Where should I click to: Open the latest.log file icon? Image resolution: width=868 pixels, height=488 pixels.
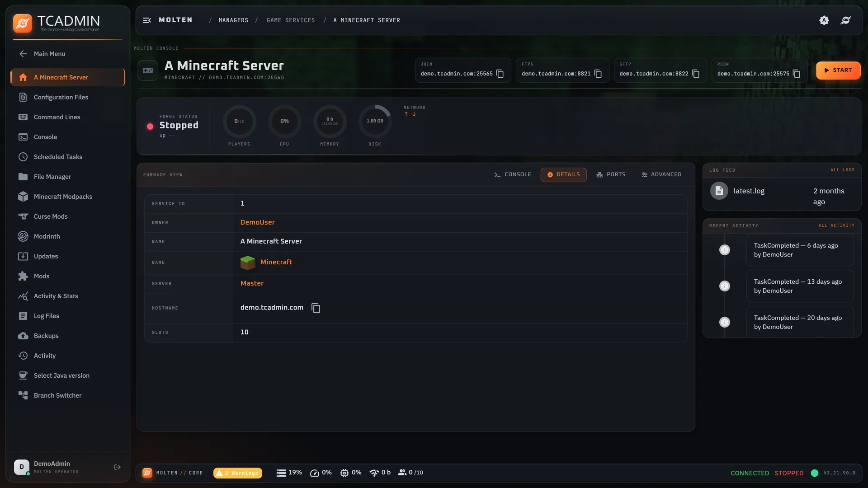719,191
